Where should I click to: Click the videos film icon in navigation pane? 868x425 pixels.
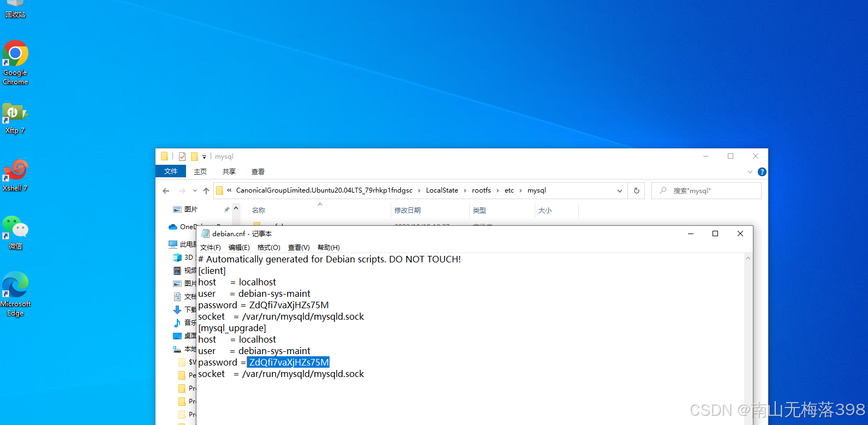coord(177,271)
